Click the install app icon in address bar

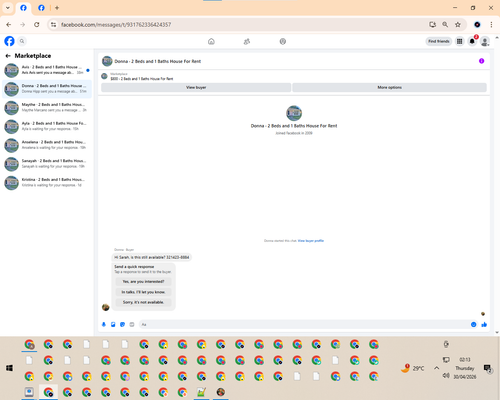pos(433,25)
